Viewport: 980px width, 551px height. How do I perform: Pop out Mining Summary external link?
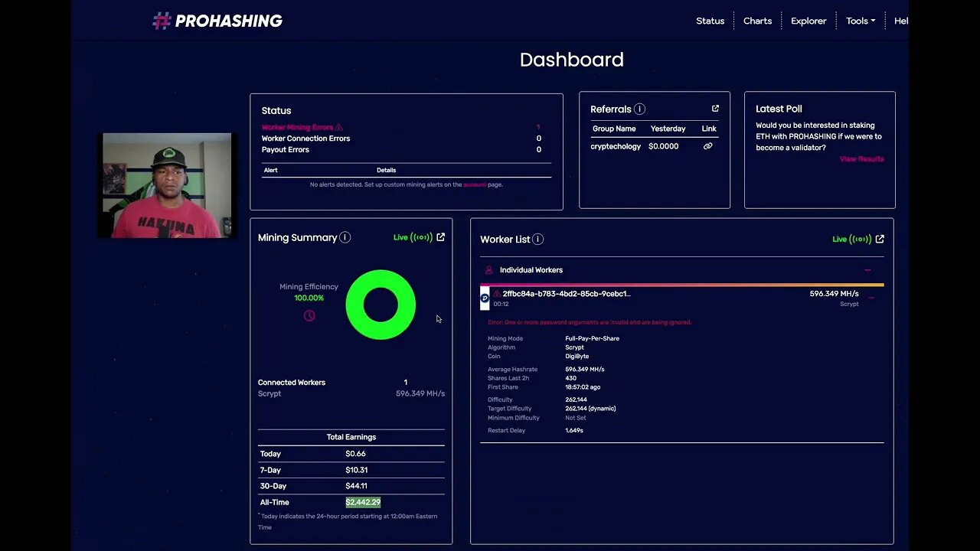[x=440, y=237]
